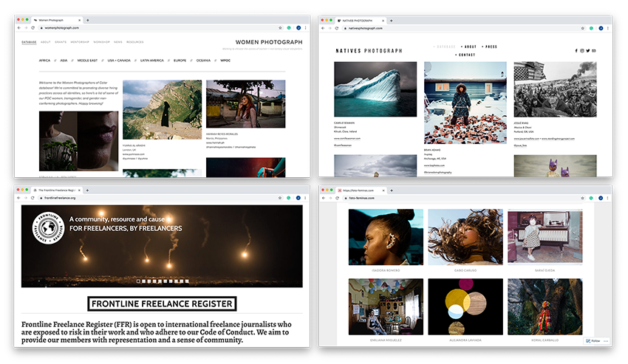Select first slideshow dot on Frontline banner
628x364 pixels.
139,281
